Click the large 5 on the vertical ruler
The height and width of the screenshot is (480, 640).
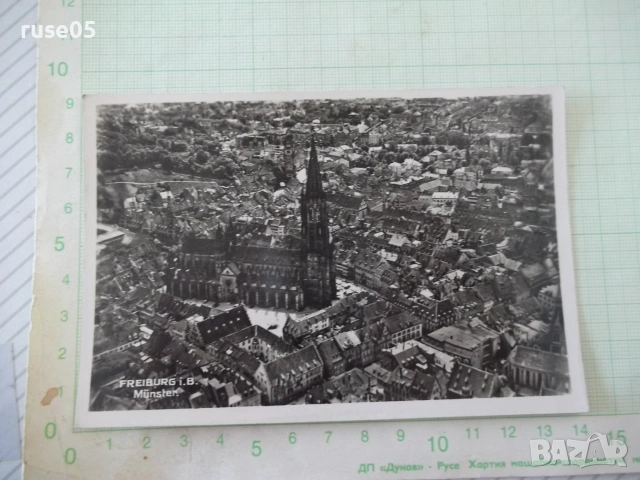pyautogui.click(x=60, y=244)
